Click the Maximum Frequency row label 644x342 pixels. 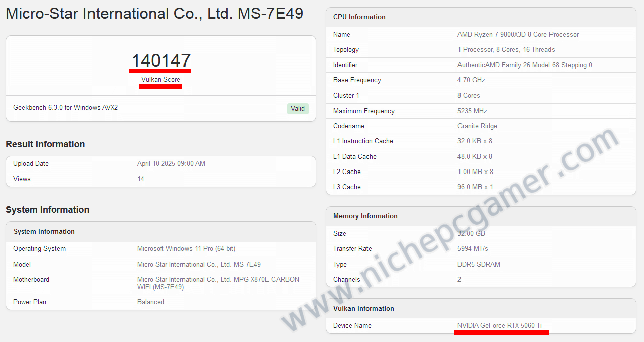(x=364, y=111)
